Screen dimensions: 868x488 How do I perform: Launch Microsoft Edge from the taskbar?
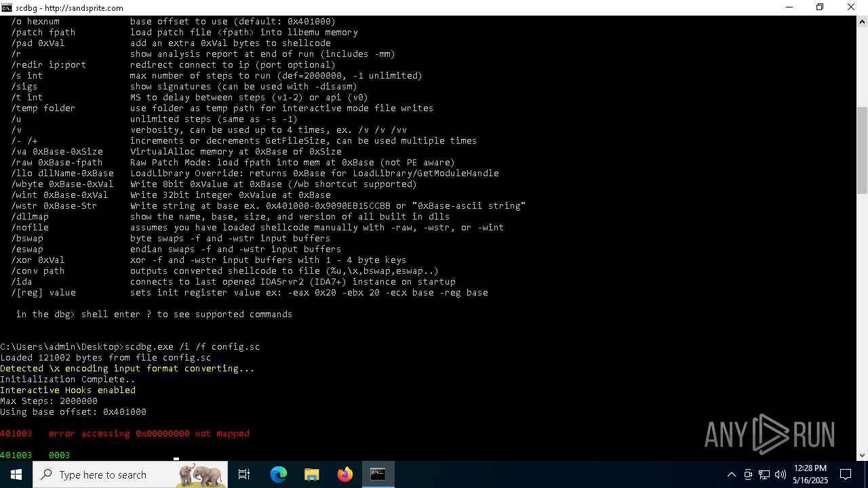click(279, 474)
